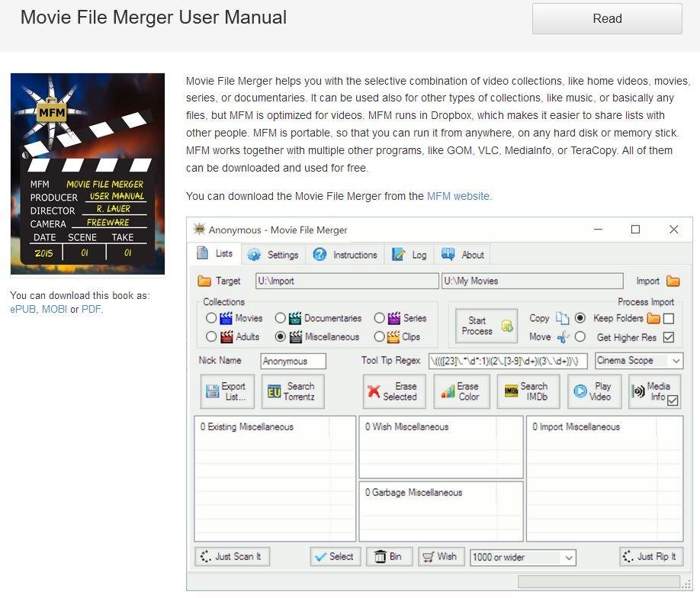Open the Export List tool

(x=226, y=391)
